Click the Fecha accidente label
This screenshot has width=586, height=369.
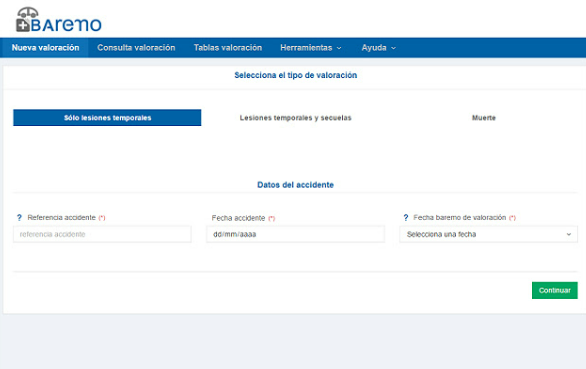238,218
